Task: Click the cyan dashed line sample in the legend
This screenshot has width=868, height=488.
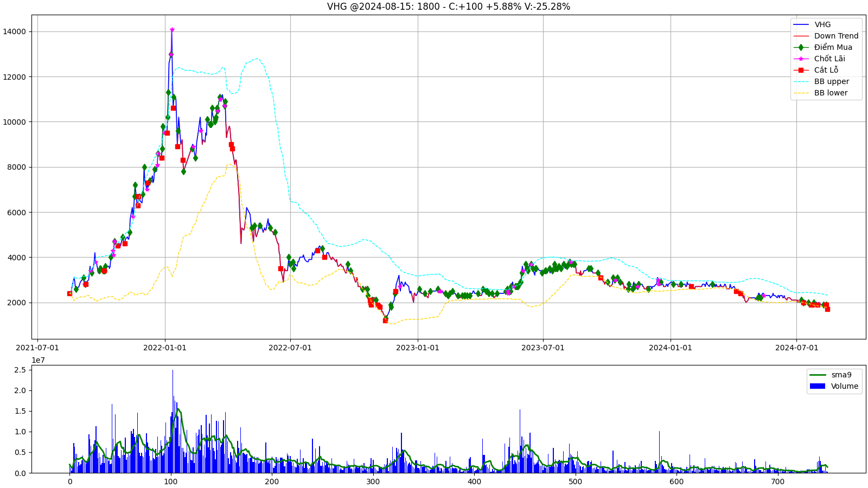Action: pyautogui.click(x=801, y=81)
